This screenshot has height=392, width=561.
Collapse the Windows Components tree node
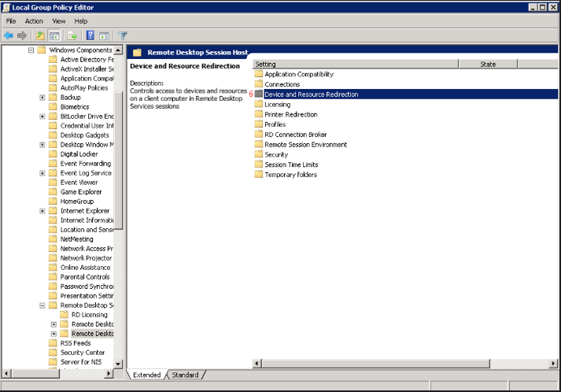tap(31, 50)
